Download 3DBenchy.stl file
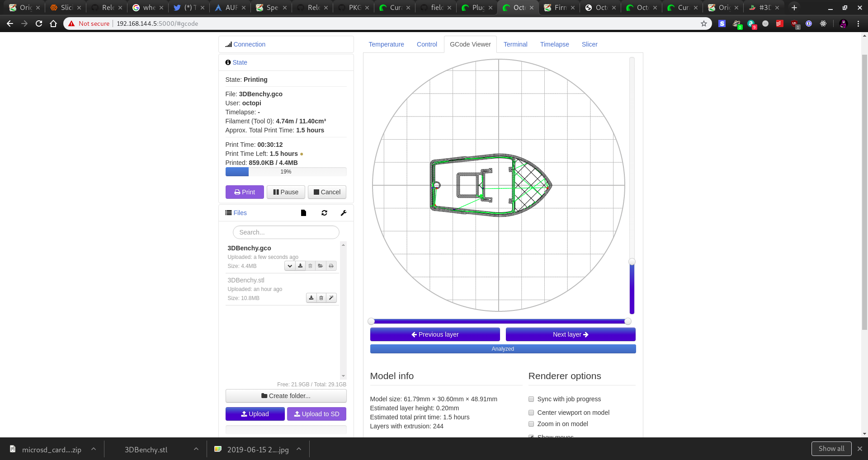Screen dimensions: 868x460 pyautogui.click(x=311, y=298)
